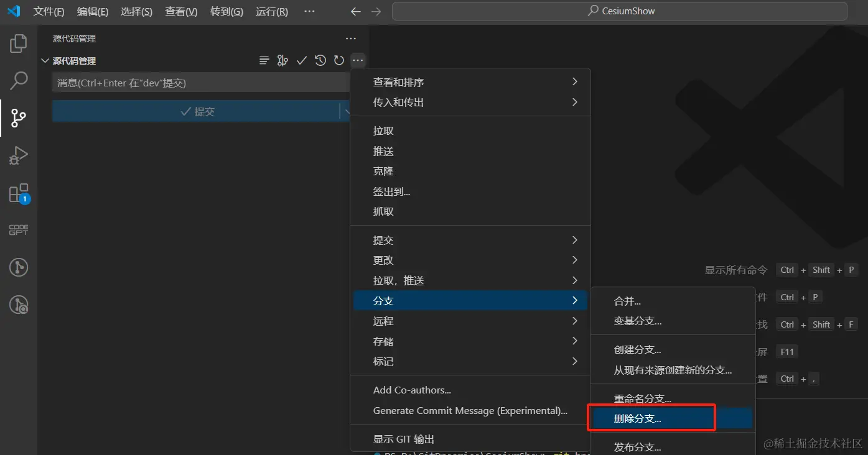
Task: Select 重命名分支... in the branch submenu
Action: tap(673, 398)
